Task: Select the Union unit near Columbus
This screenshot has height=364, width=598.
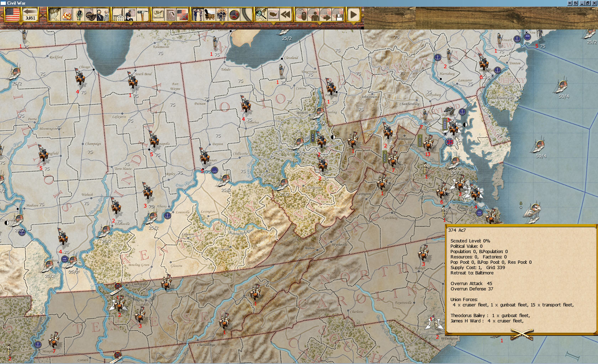Action: [x=245, y=104]
